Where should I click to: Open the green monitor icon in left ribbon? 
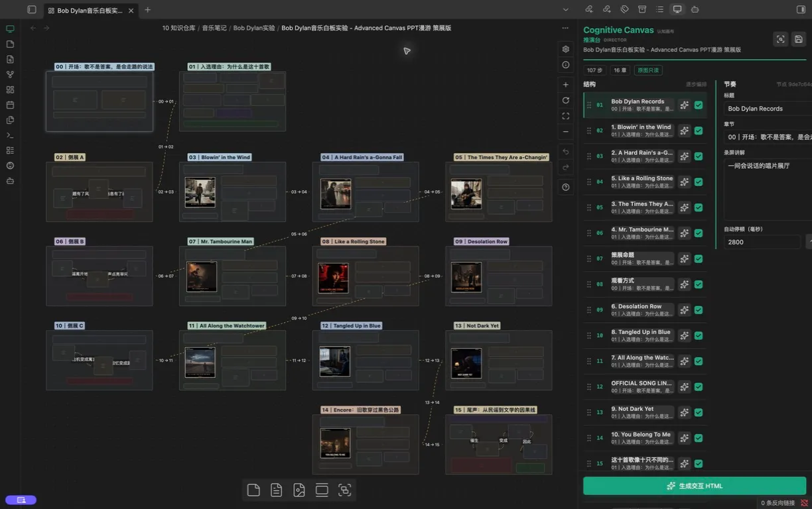coord(10,29)
